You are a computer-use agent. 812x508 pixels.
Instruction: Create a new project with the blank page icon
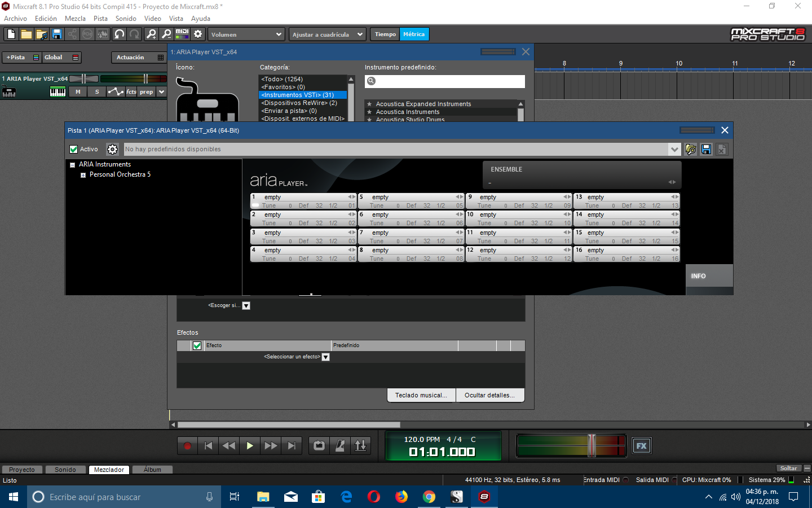click(x=11, y=34)
